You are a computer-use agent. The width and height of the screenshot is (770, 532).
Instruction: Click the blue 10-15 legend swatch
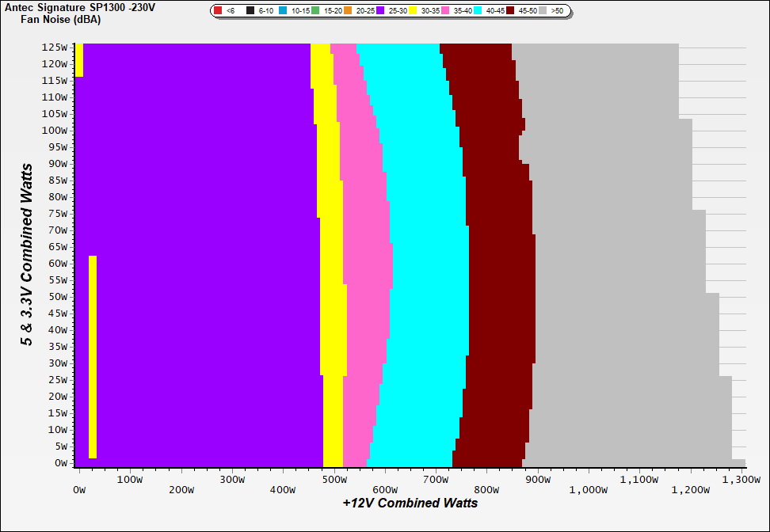284,11
